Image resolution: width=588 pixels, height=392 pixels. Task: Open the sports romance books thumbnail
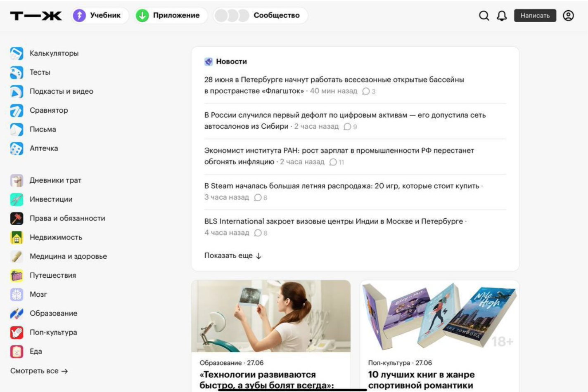point(439,316)
